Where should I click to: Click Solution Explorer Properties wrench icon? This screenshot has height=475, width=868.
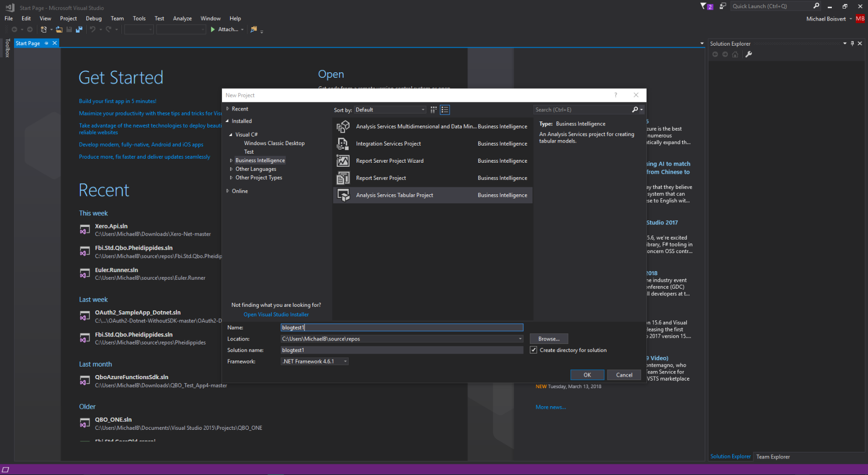(748, 54)
